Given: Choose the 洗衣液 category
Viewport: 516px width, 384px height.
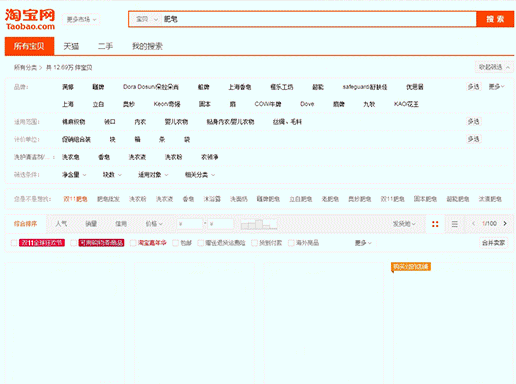Looking at the screenshot, I should 137,157.
